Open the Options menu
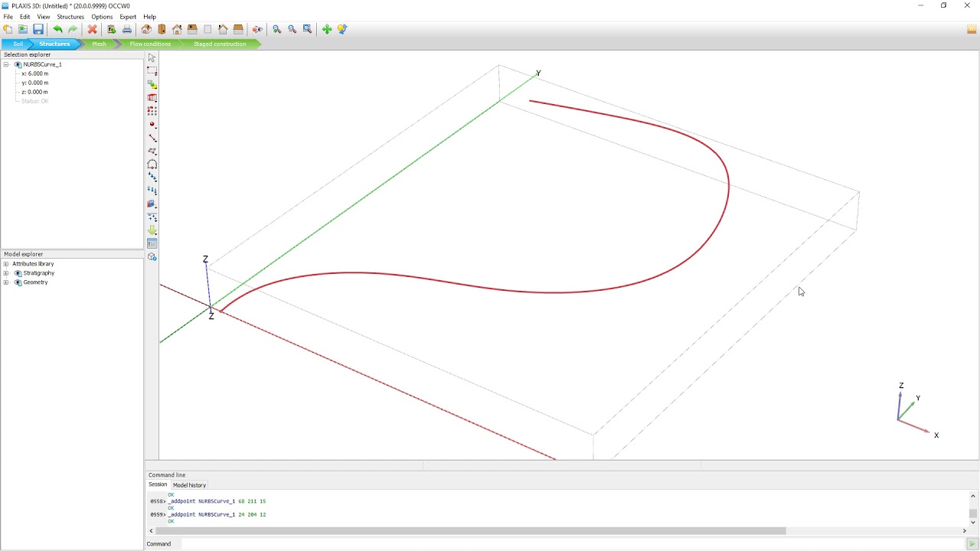Image resolution: width=980 pixels, height=551 pixels. tap(102, 17)
